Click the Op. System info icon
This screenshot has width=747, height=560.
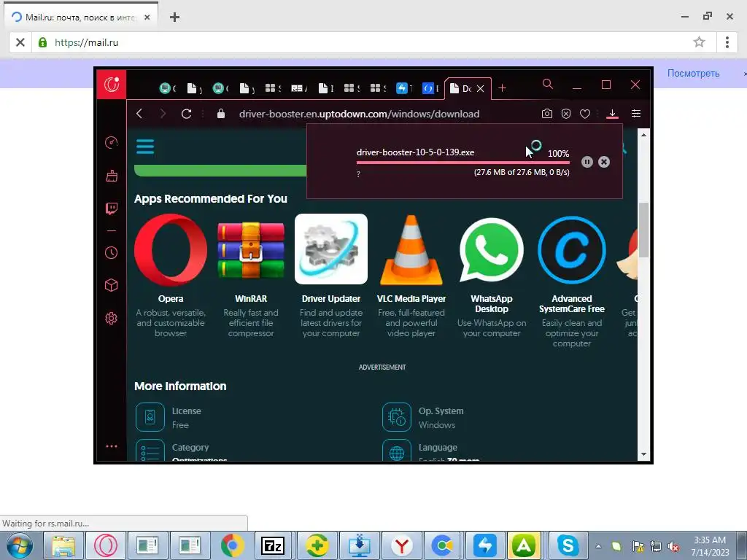(x=397, y=417)
